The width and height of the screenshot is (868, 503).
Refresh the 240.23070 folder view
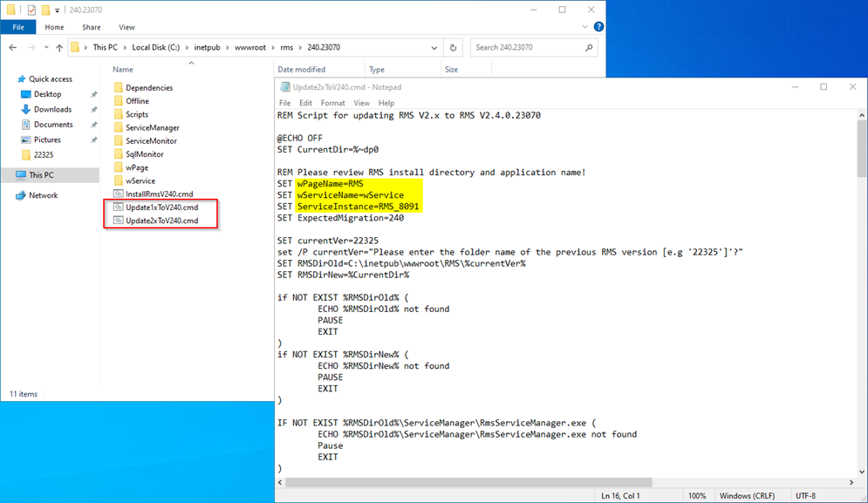pyautogui.click(x=453, y=48)
